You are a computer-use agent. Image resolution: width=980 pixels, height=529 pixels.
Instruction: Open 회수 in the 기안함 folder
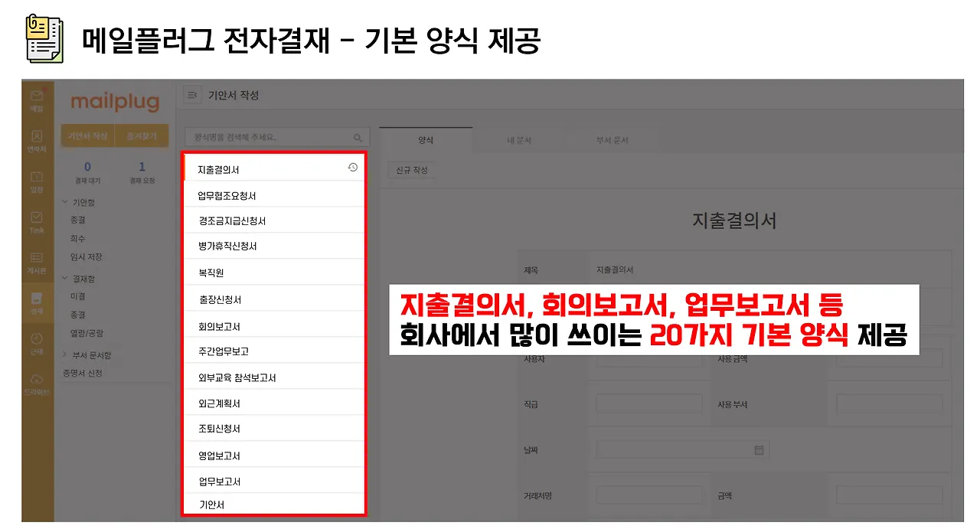click(77, 239)
